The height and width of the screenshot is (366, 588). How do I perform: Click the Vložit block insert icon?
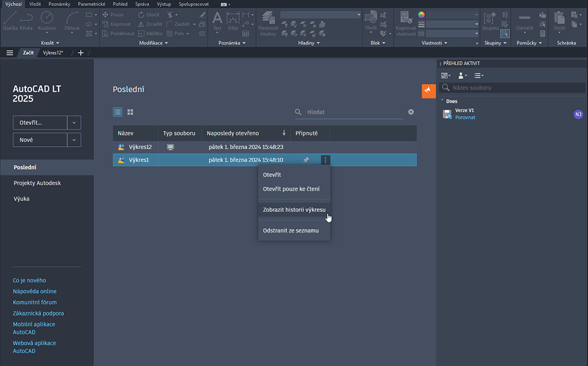[x=371, y=21]
